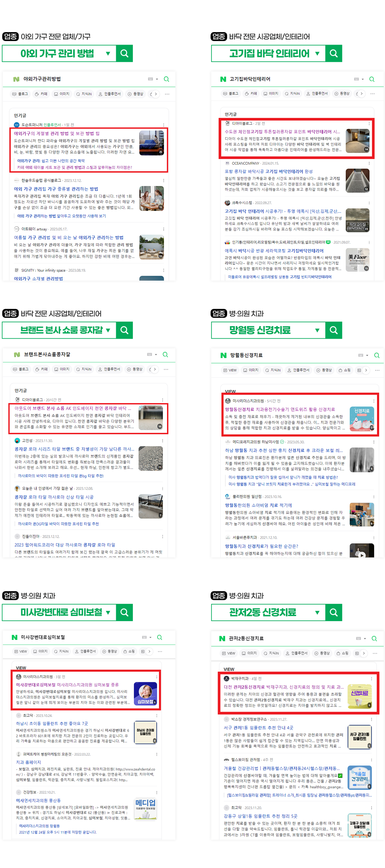This screenshot has width=385, height=868.
Task: Open 강동구 상일1동 임플란트 추천 정리 5곳 post
Action: click(x=261, y=816)
